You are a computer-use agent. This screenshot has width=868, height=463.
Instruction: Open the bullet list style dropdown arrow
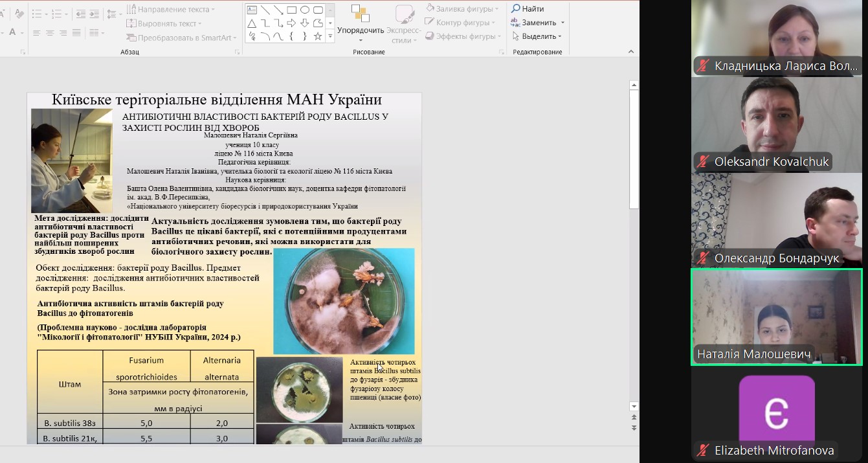pos(45,14)
